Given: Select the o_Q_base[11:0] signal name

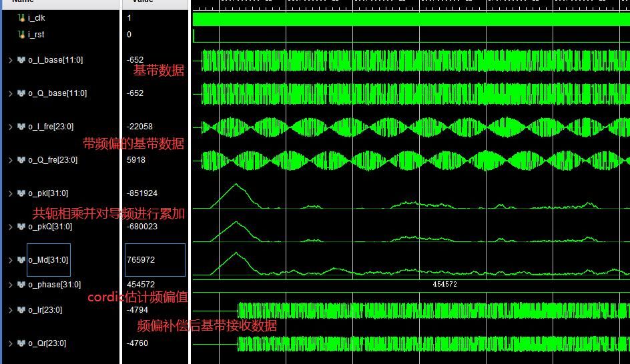Looking at the screenshot, I should [x=57, y=93].
